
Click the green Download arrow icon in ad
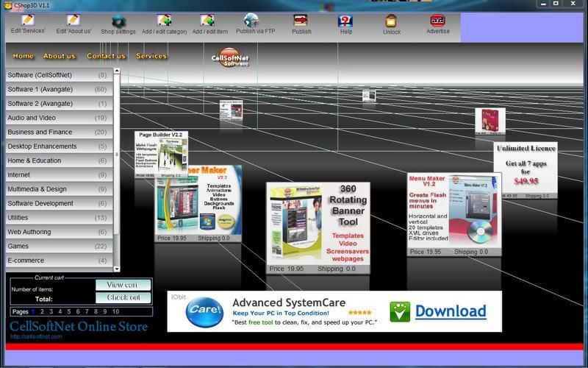(400, 311)
